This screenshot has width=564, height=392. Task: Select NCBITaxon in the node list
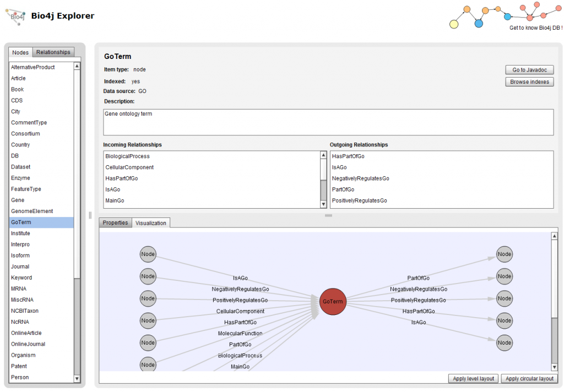point(41,311)
